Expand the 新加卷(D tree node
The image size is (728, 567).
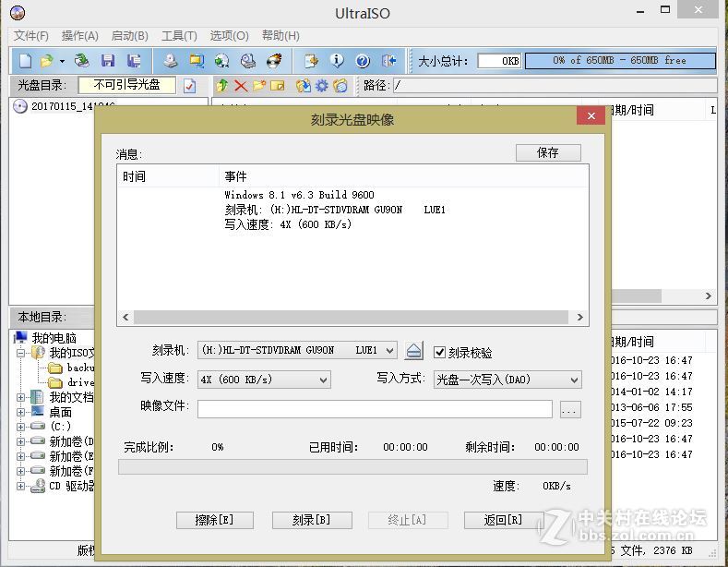coord(21,441)
